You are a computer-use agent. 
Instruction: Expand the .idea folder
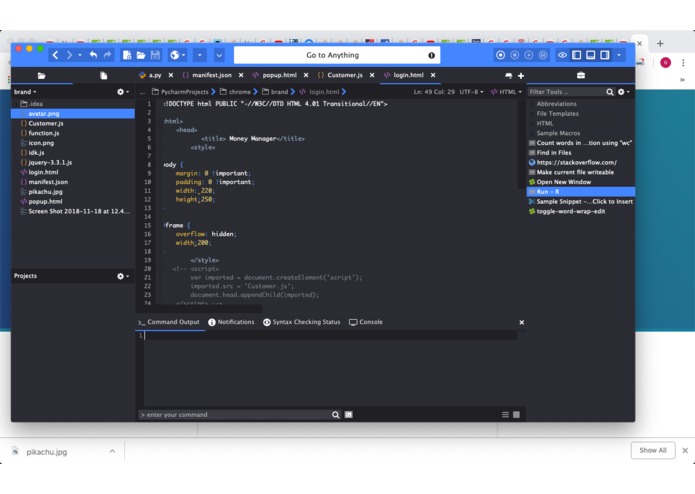(x=17, y=104)
